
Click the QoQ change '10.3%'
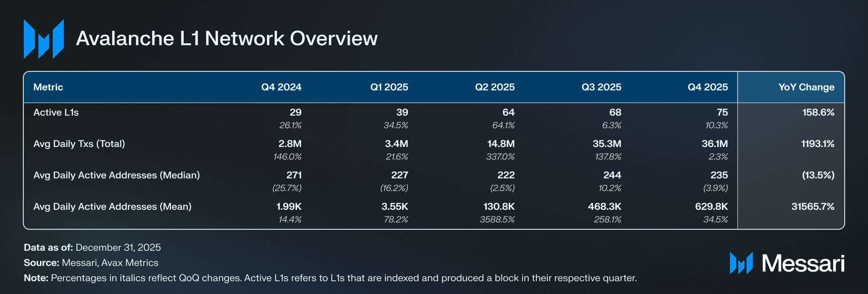(x=717, y=125)
